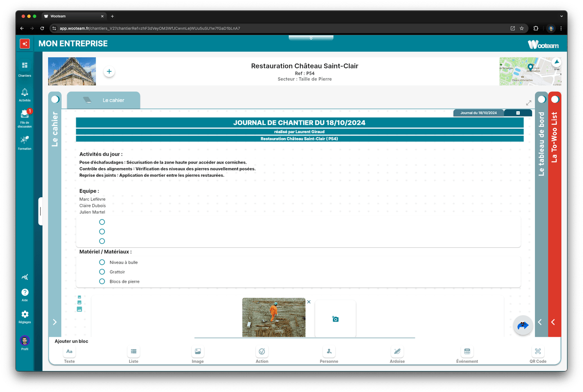Open Réglages gear icon
583x392 pixels.
[x=25, y=314]
